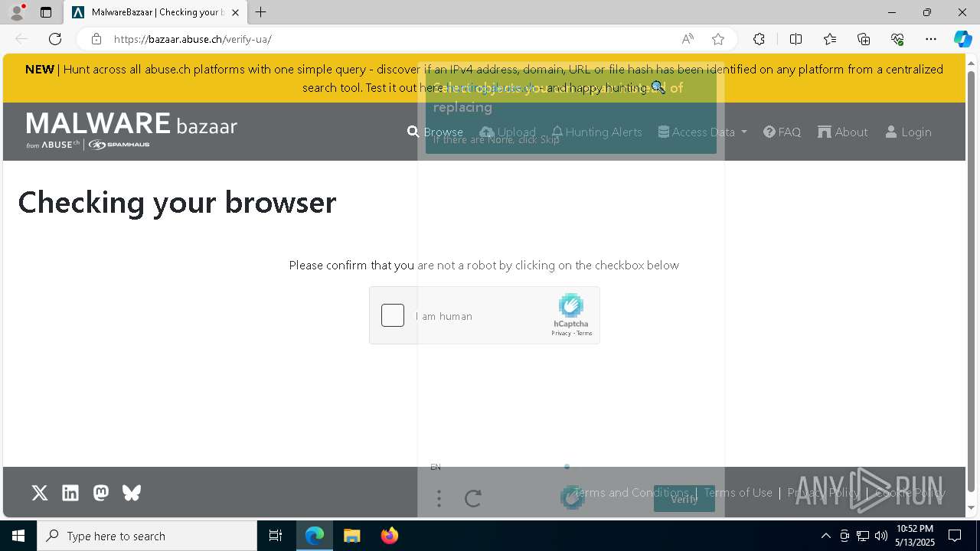Open the volume control

(x=881, y=536)
